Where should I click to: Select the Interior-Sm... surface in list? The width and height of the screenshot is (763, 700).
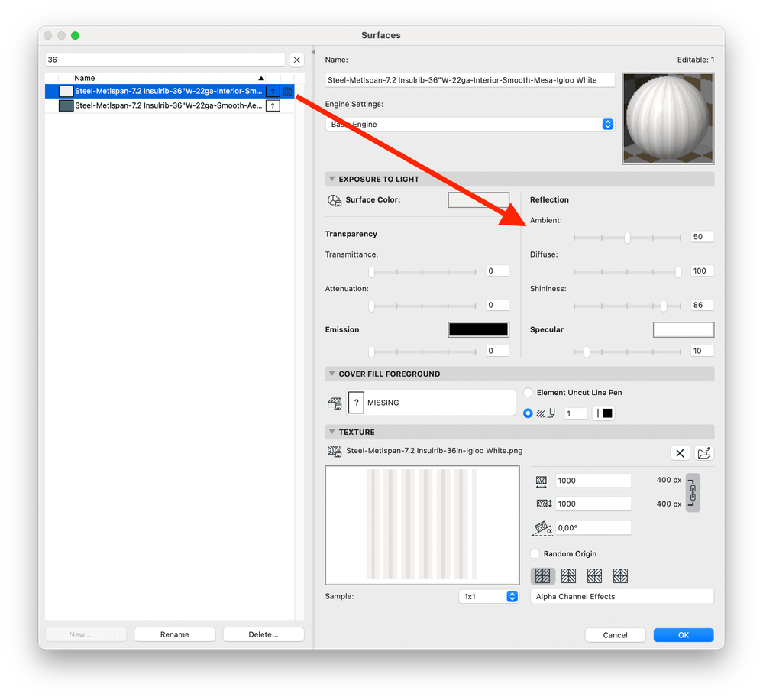(x=170, y=91)
